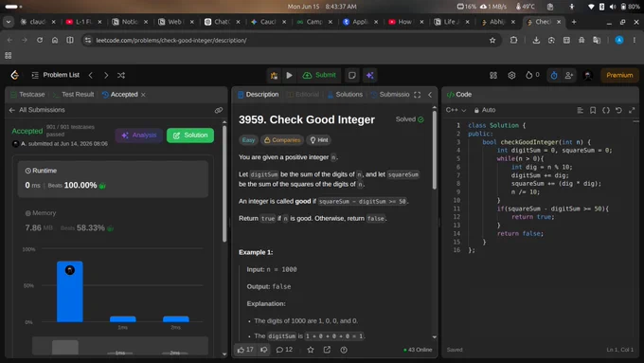
Task: Open the LeetCode home logo
Action: tap(15, 75)
